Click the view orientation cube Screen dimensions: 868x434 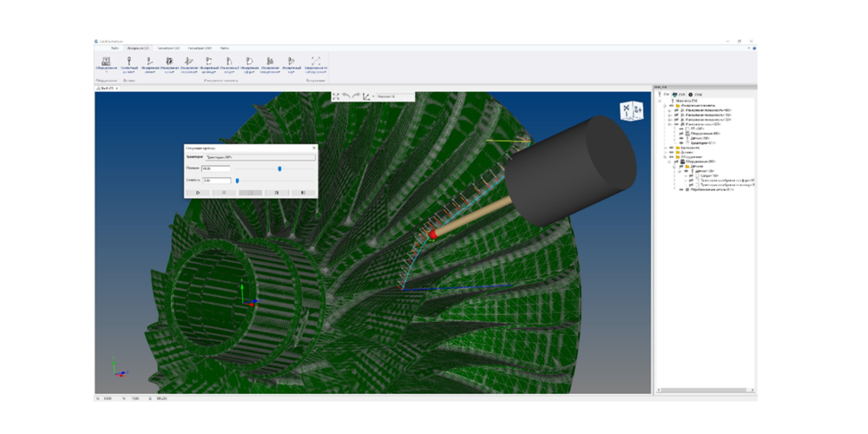[x=630, y=110]
